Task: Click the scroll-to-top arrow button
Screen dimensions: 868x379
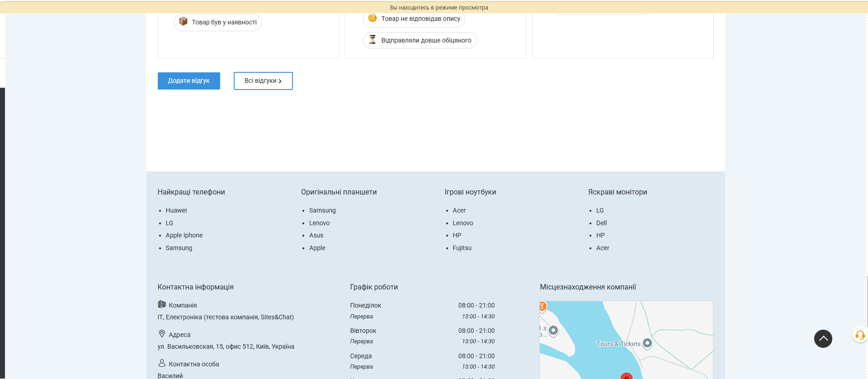Action: (x=823, y=339)
